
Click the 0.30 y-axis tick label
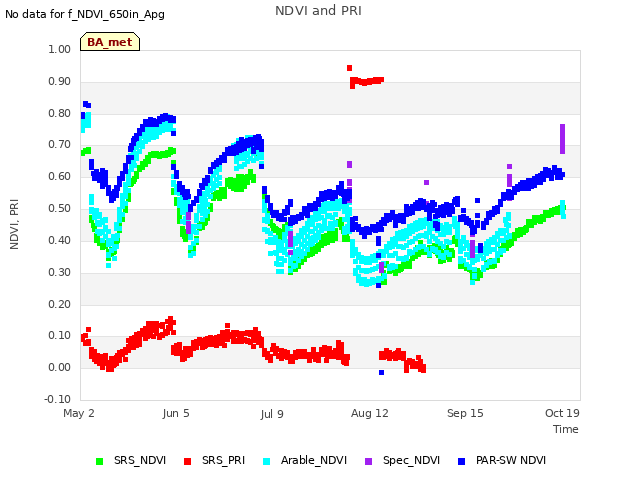60,272
